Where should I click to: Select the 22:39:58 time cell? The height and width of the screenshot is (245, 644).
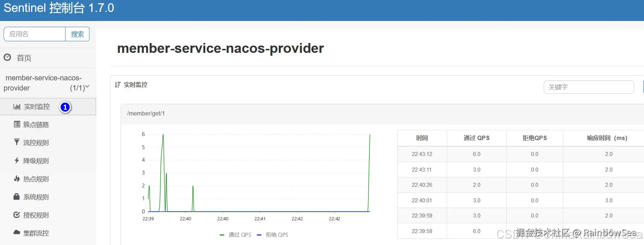422,231
